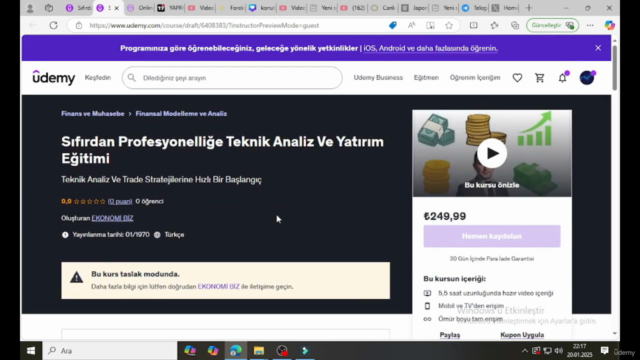
Task: Click the address bar URL
Action: (204, 25)
